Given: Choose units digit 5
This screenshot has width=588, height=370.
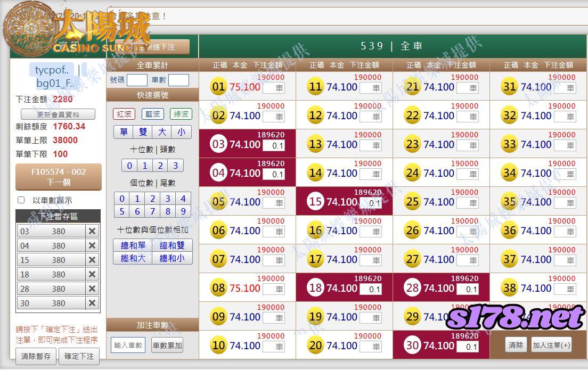Looking at the screenshot, I should point(122,211).
